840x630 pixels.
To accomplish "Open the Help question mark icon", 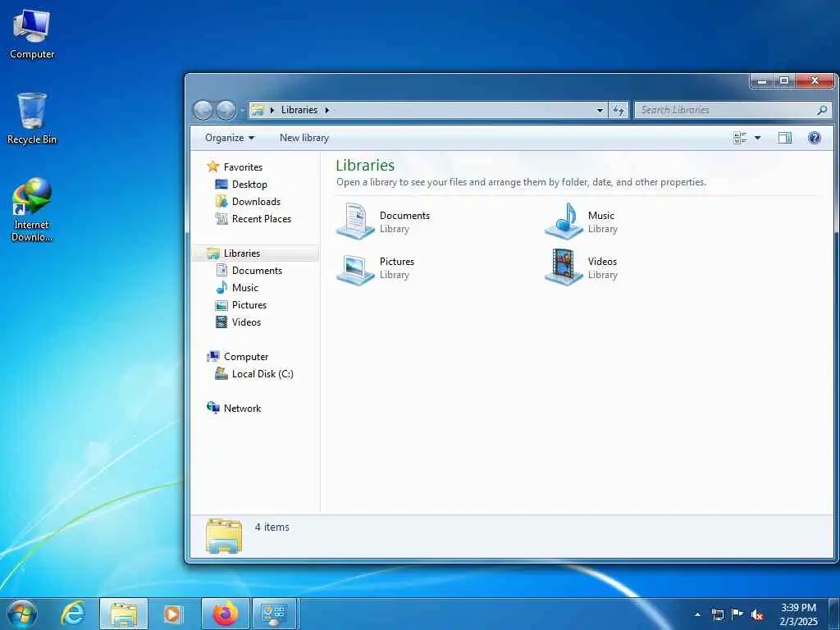I will [815, 138].
